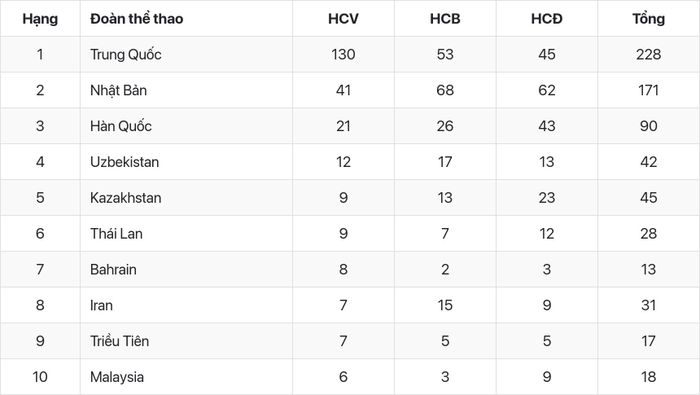This screenshot has height=395, width=700.
Task: Click the Uzbekistan row name
Action: tap(125, 162)
